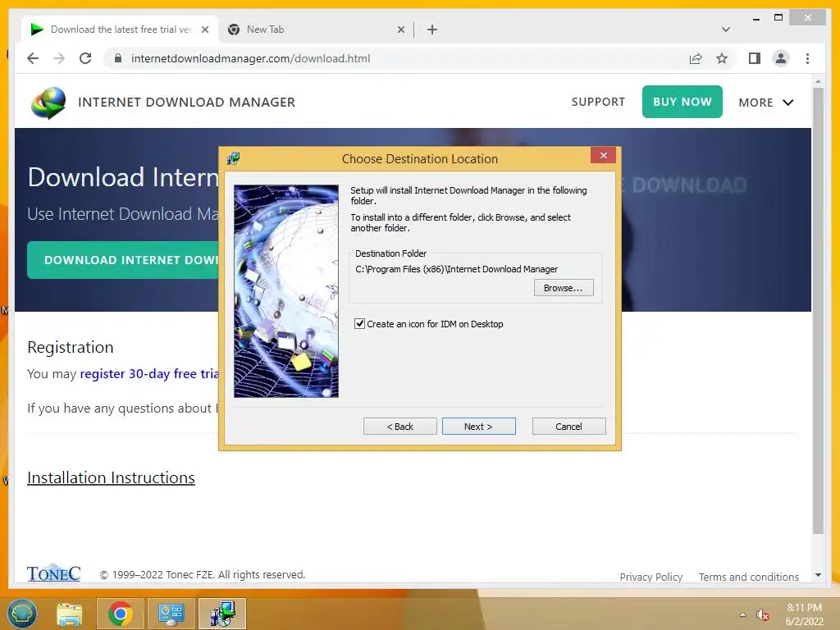
Task: Click Next in the IDM setup dialog
Action: 478,427
